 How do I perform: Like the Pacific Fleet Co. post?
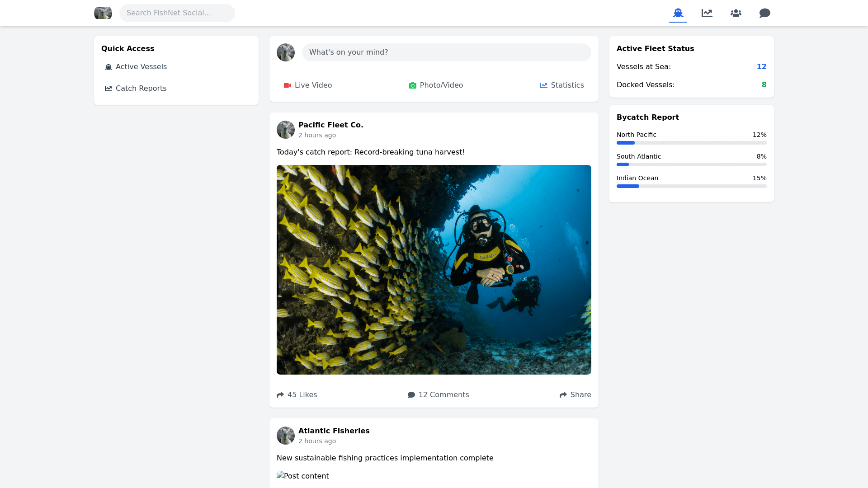pos(297,395)
